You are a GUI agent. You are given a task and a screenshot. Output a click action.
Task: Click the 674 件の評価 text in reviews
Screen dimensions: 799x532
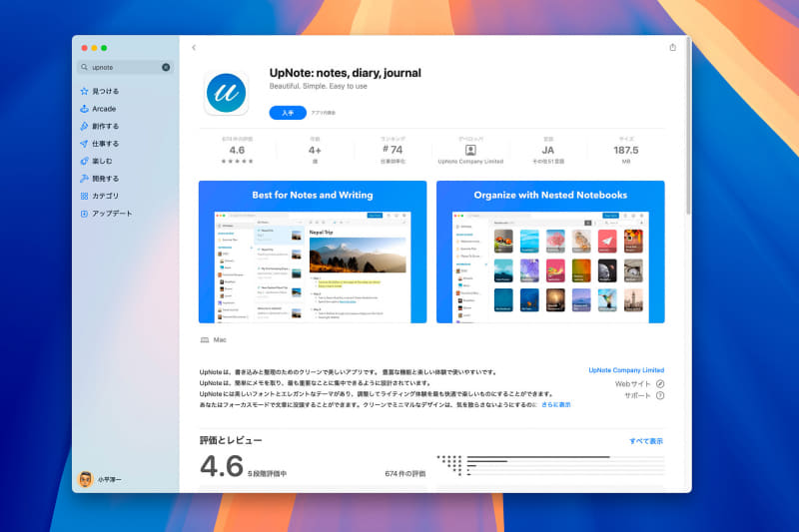(405, 474)
